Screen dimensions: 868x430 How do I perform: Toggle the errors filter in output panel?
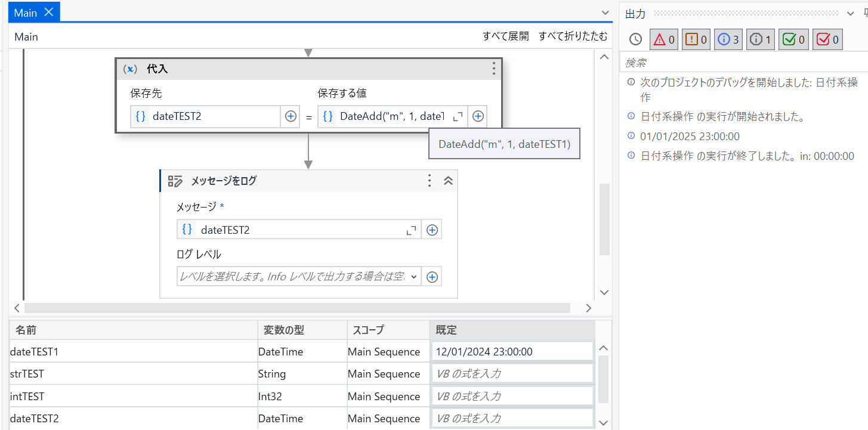[664, 39]
